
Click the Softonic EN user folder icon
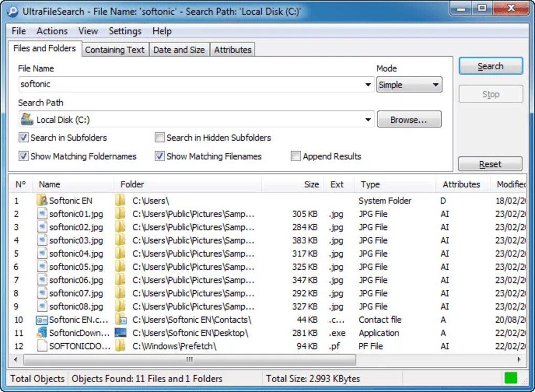[41, 200]
